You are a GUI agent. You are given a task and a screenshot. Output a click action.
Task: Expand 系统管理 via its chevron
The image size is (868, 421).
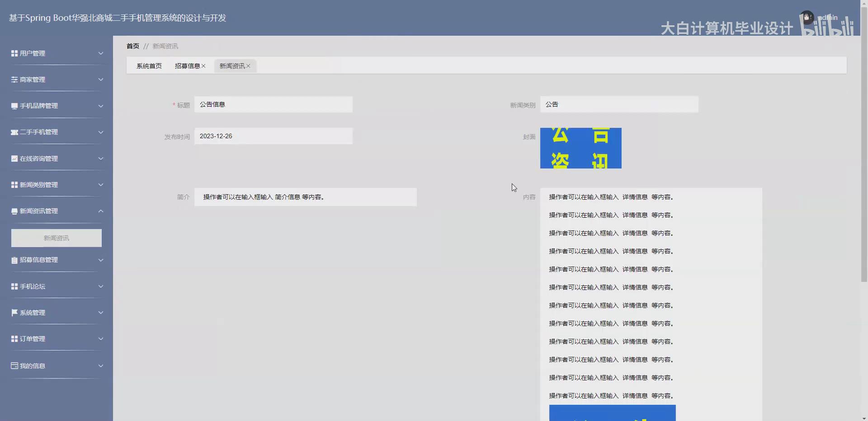(x=101, y=313)
